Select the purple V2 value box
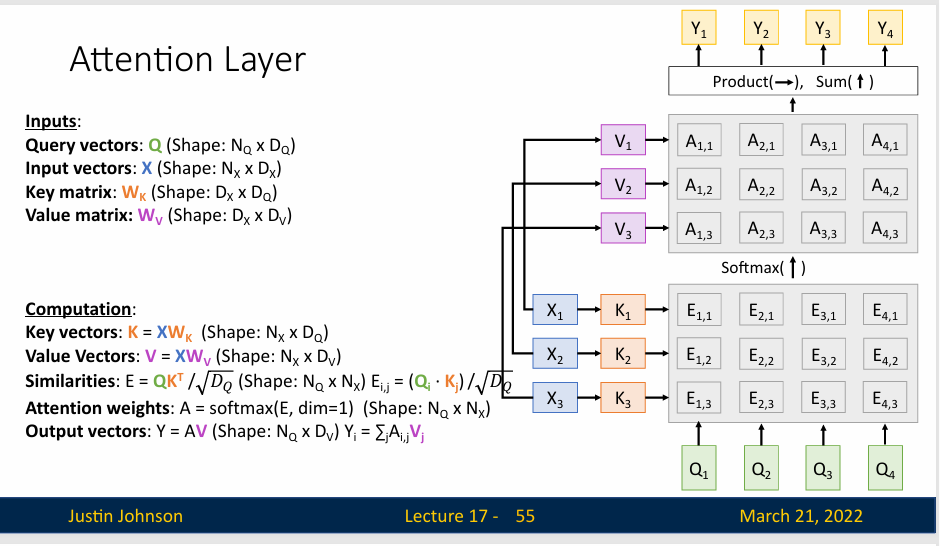Image resolution: width=940 pixels, height=546 pixels. click(x=623, y=183)
